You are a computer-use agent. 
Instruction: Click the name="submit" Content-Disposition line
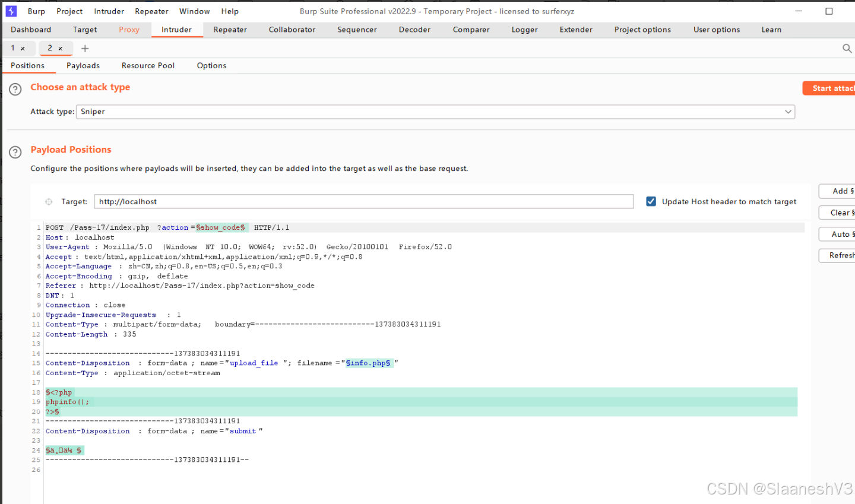[154, 431]
